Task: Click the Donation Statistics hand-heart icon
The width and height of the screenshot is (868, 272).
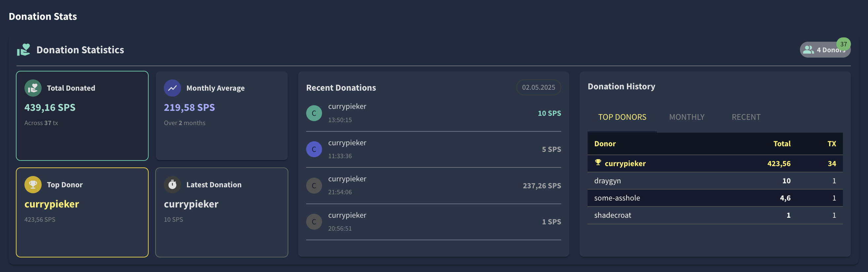Action: pyautogui.click(x=23, y=50)
